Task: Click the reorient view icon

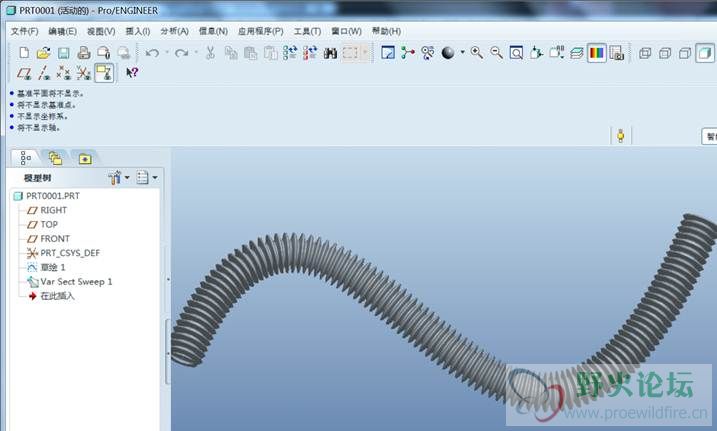Action: [x=536, y=53]
